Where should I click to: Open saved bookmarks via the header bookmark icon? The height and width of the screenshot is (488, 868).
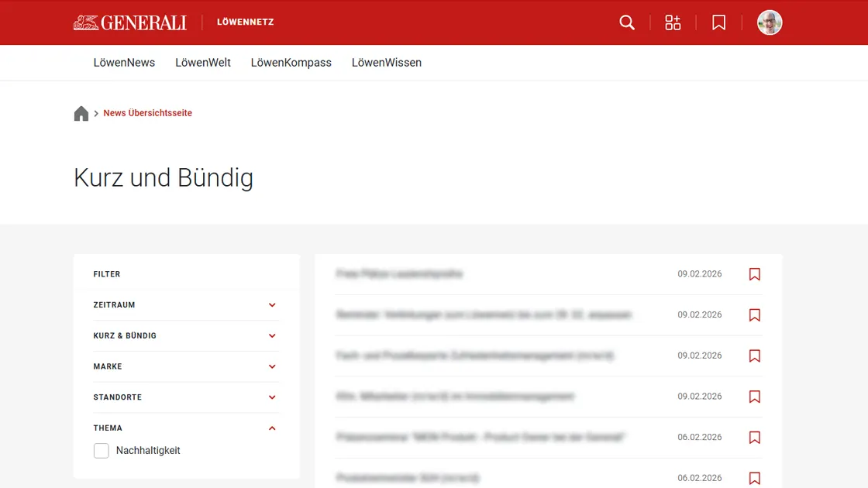(x=718, y=22)
